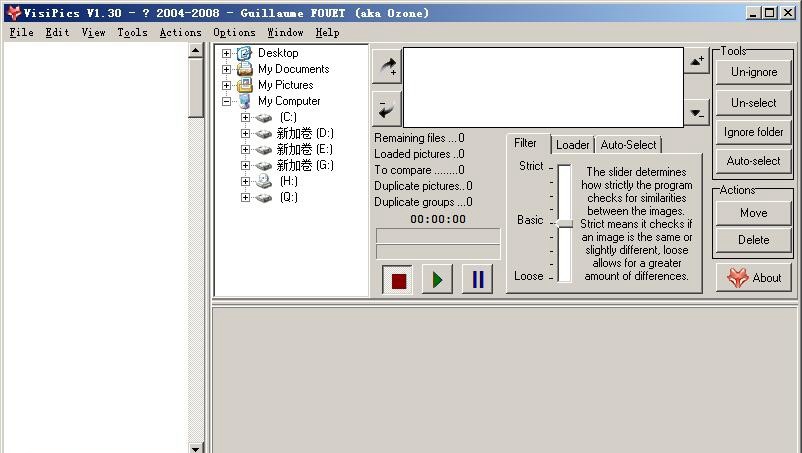
Task: Expand the 新加卷 (D:) drive node
Action: click(x=246, y=133)
